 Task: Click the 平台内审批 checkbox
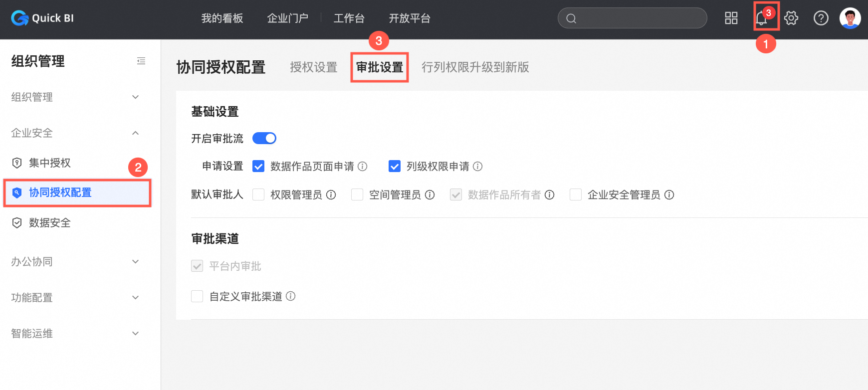[x=197, y=266]
